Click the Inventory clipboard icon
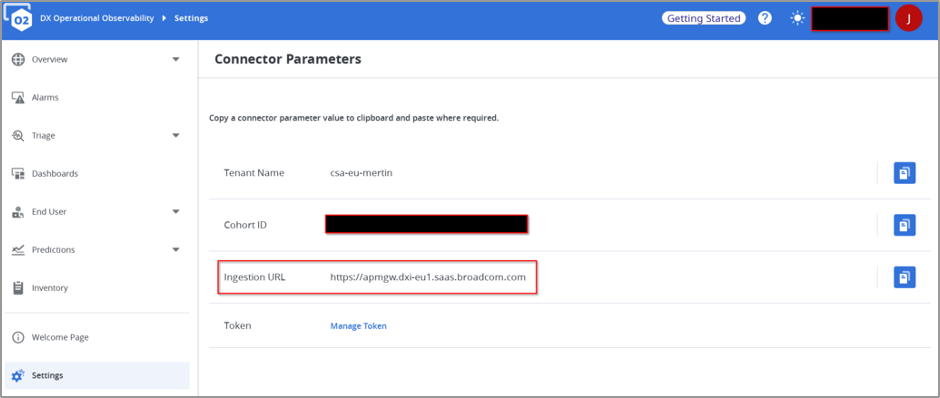The image size is (940, 398). 18,288
